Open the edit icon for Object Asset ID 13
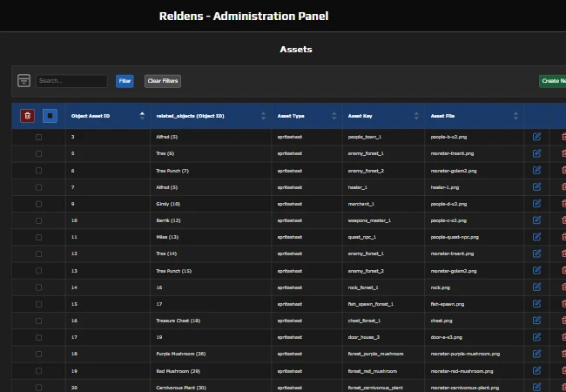The height and width of the screenshot is (392, 566). (x=536, y=270)
